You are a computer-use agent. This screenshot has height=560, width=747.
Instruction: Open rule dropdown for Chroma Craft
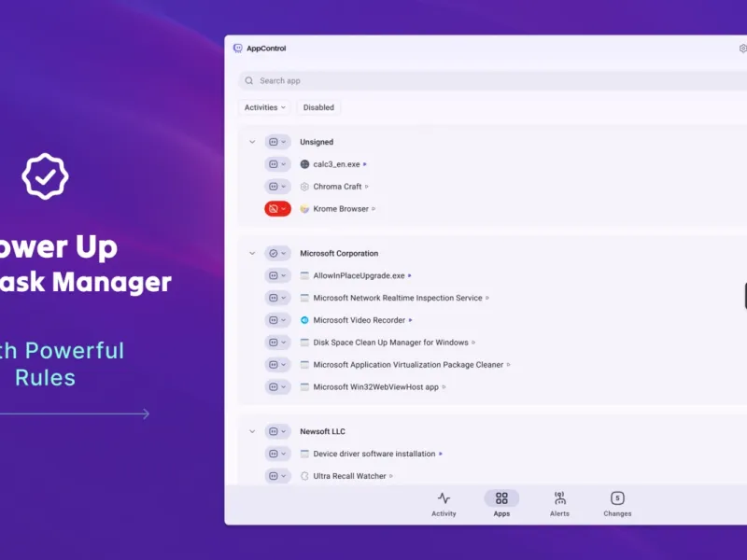click(277, 187)
